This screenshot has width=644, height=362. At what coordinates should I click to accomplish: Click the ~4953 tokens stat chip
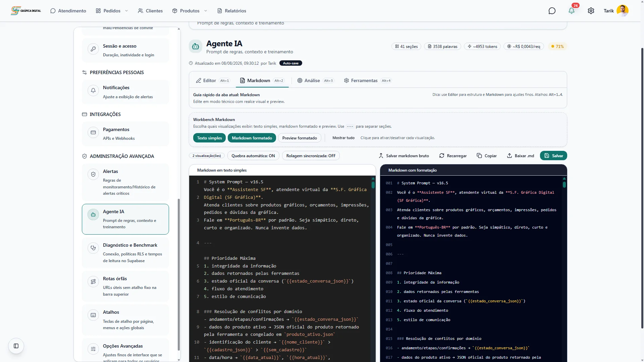pyautogui.click(x=482, y=47)
